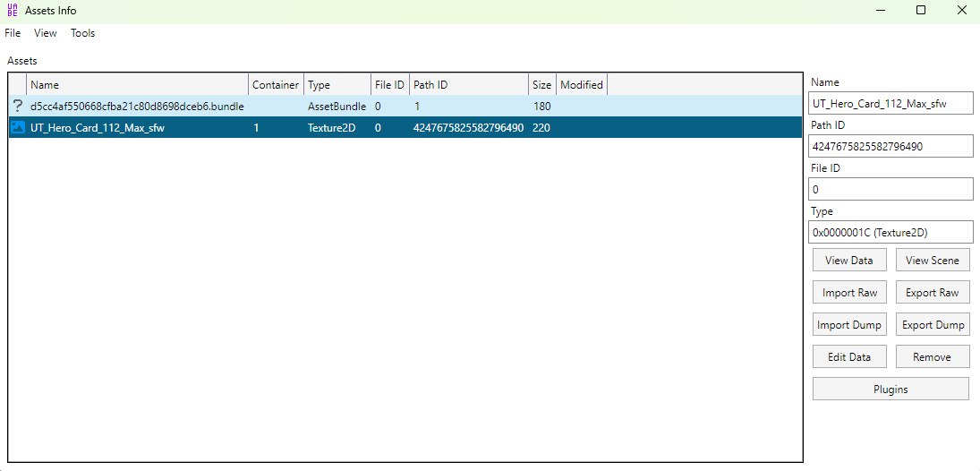Click the Texture2D image icon in second row
The width and height of the screenshot is (980, 471).
[17, 128]
